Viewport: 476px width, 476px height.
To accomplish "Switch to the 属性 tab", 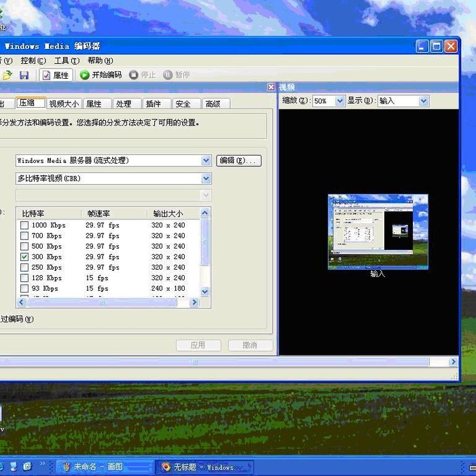I will pos(96,104).
